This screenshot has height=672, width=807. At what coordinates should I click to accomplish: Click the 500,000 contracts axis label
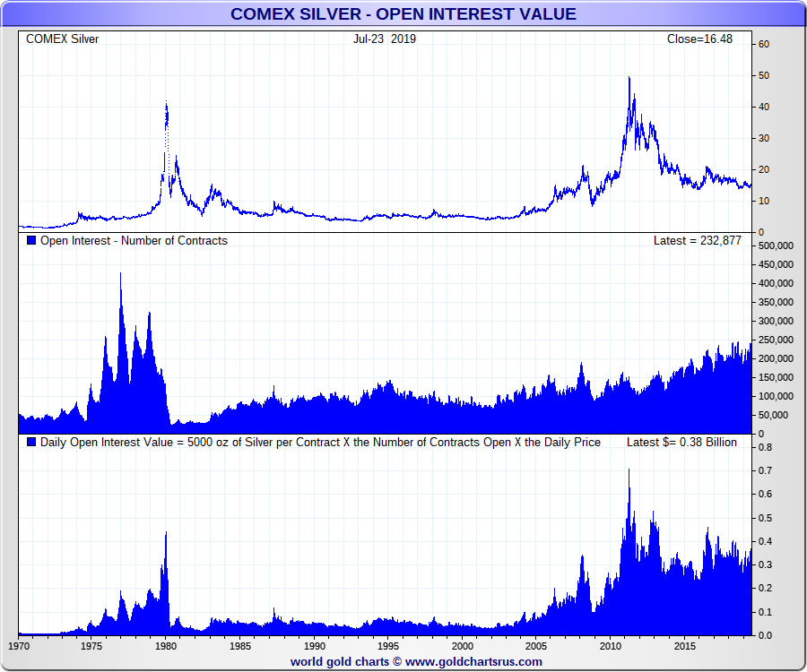[x=776, y=246]
